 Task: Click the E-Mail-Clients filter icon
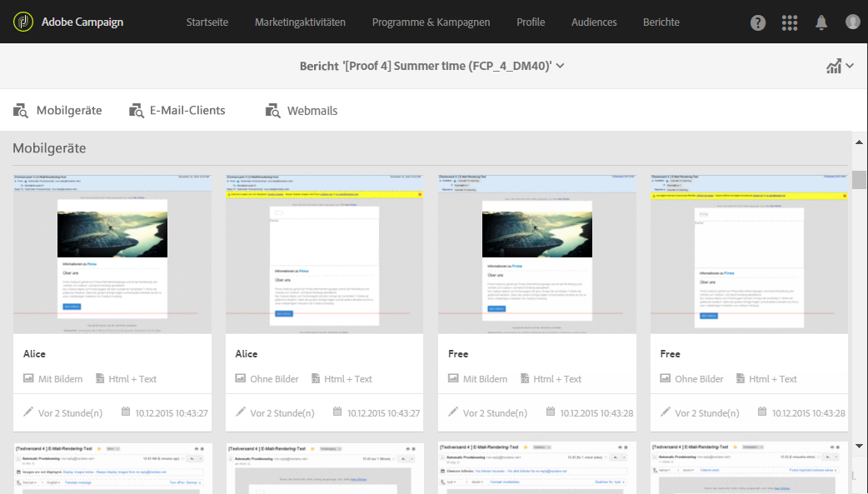(x=137, y=110)
